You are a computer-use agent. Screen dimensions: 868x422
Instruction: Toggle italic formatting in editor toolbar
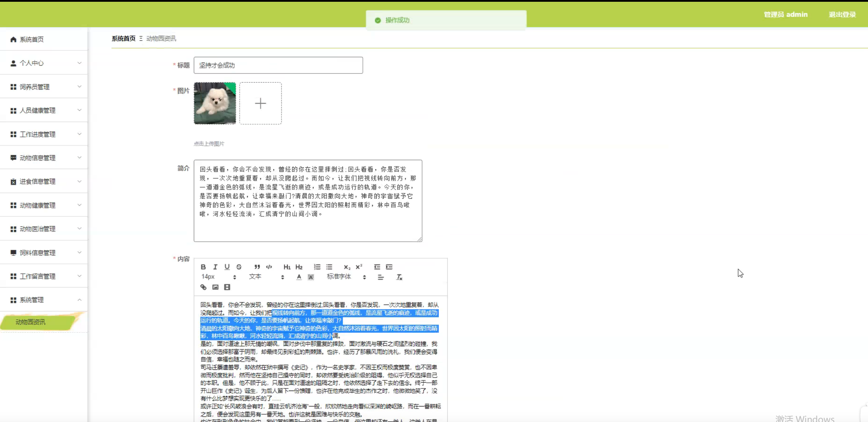(215, 267)
